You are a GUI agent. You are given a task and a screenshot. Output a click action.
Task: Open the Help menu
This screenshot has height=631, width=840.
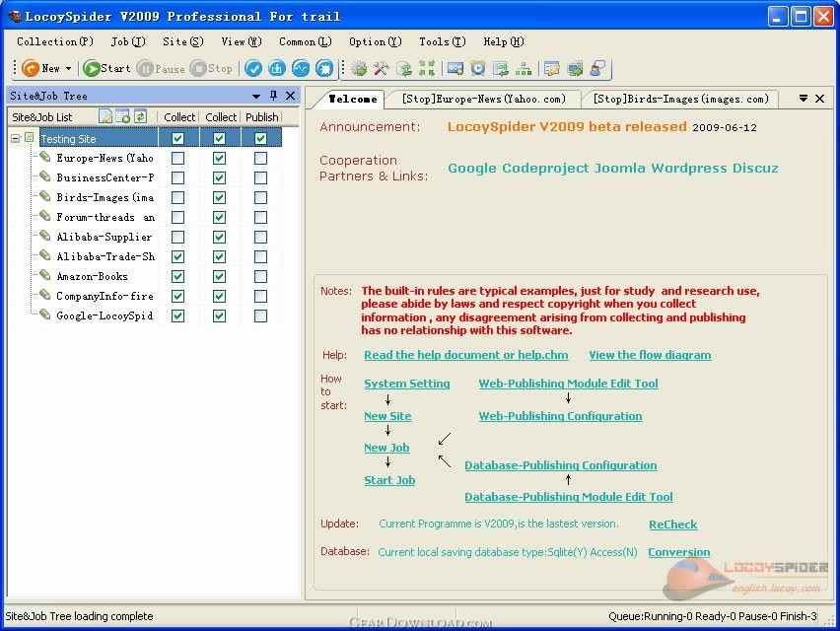click(x=504, y=41)
